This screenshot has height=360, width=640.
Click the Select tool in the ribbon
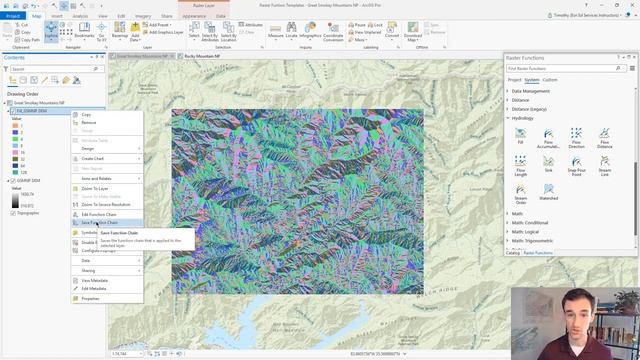(194, 31)
